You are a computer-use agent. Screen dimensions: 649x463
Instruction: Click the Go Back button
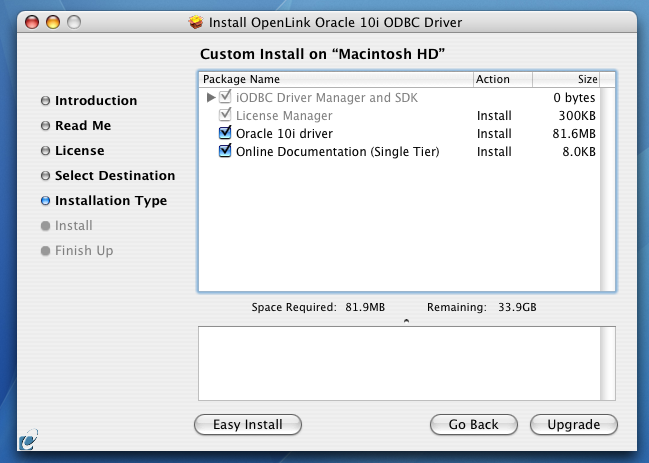coord(474,425)
